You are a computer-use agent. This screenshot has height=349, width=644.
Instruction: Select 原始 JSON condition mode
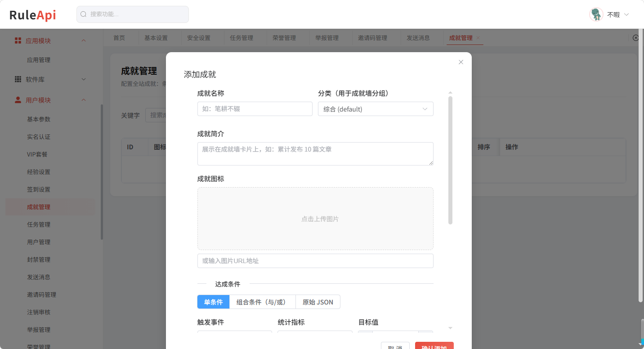318,302
